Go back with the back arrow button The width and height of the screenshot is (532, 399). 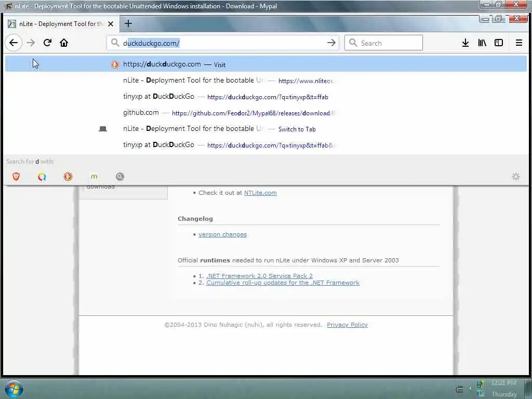[x=14, y=43]
